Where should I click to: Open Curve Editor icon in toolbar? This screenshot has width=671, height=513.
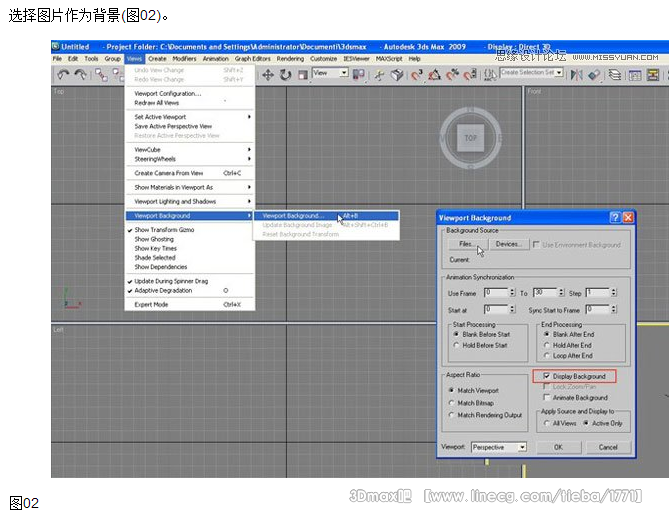pos(635,75)
